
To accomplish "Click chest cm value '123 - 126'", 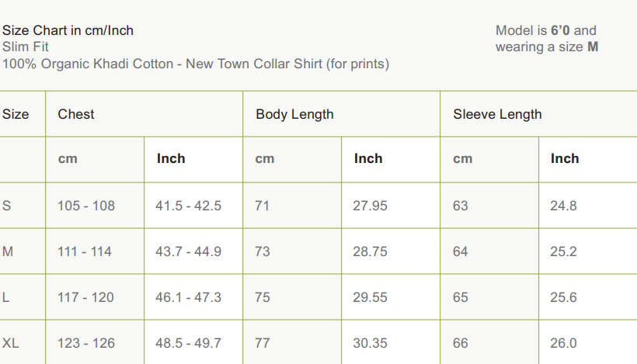I will 86,343.
